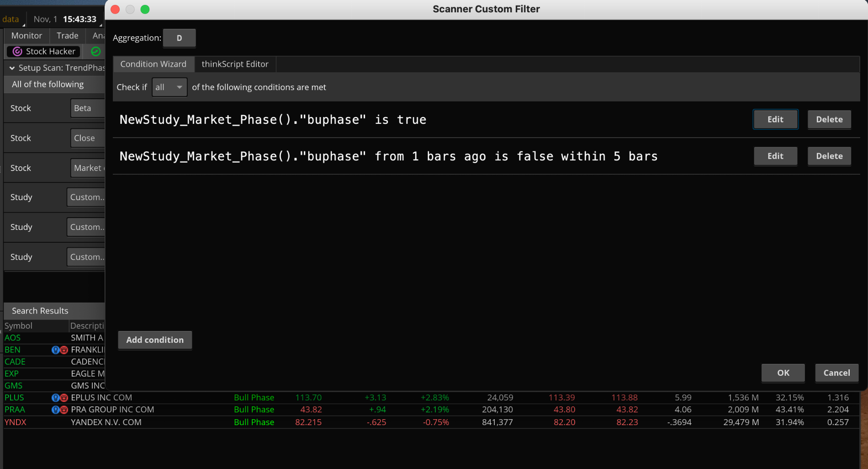Image resolution: width=868 pixels, height=469 pixels.
Task: Collapse the Setup Scan section chevron
Action: click(12, 68)
